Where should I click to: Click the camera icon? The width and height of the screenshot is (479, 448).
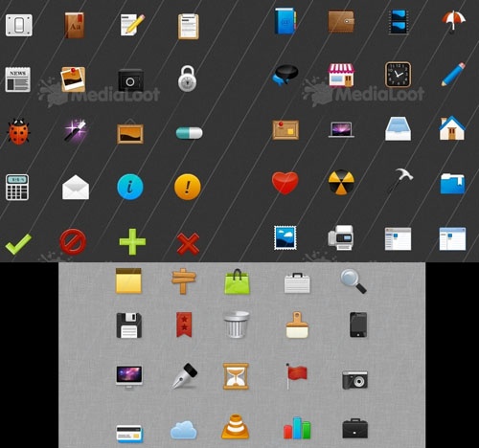click(354, 380)
